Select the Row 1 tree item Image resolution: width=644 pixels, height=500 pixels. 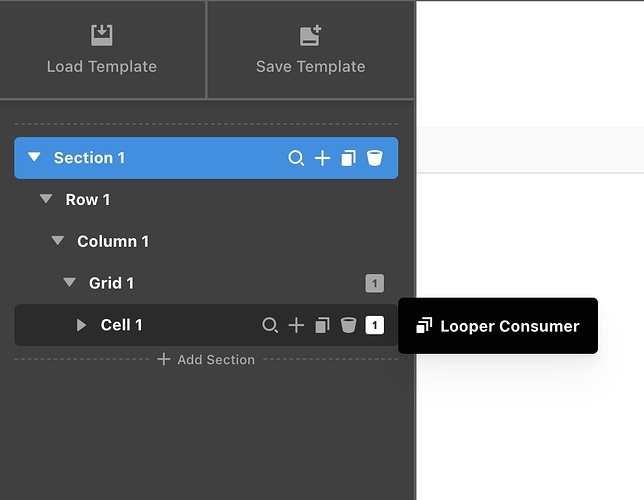tap(88, 200)
